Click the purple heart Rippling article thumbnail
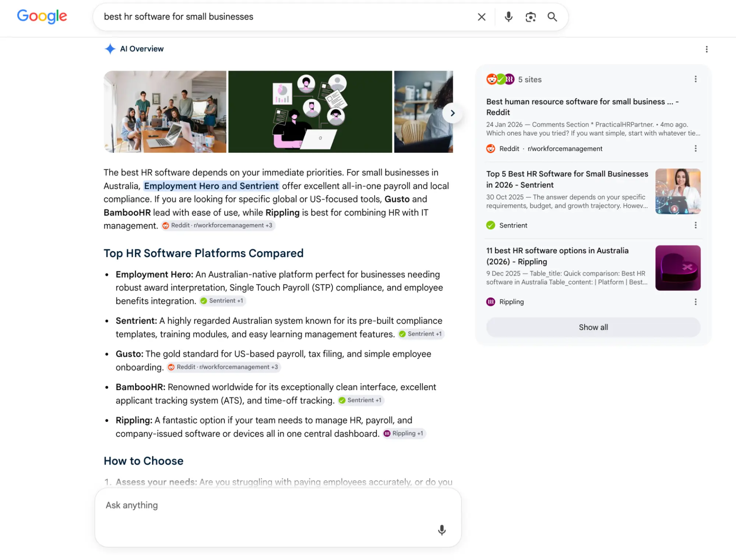Screen dimensions: 736x560 coord(677,268)
